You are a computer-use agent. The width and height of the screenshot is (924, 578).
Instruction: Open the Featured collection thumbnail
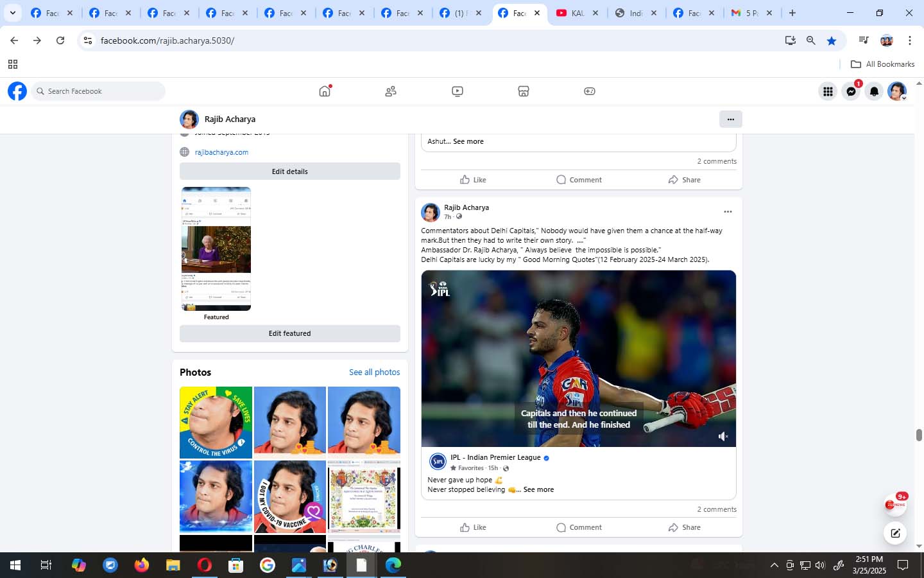point(216,249)
